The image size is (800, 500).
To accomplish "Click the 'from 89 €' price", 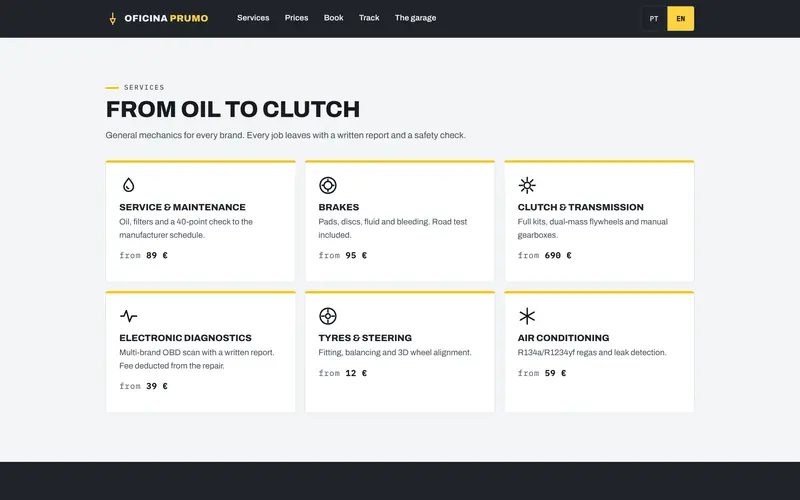I will [143, 255].
